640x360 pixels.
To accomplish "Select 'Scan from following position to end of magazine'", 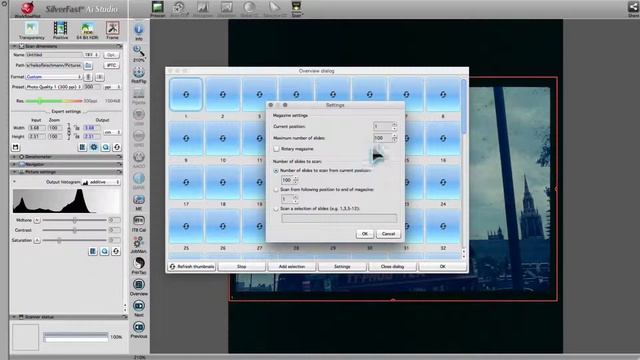I will tap(276, 190).
